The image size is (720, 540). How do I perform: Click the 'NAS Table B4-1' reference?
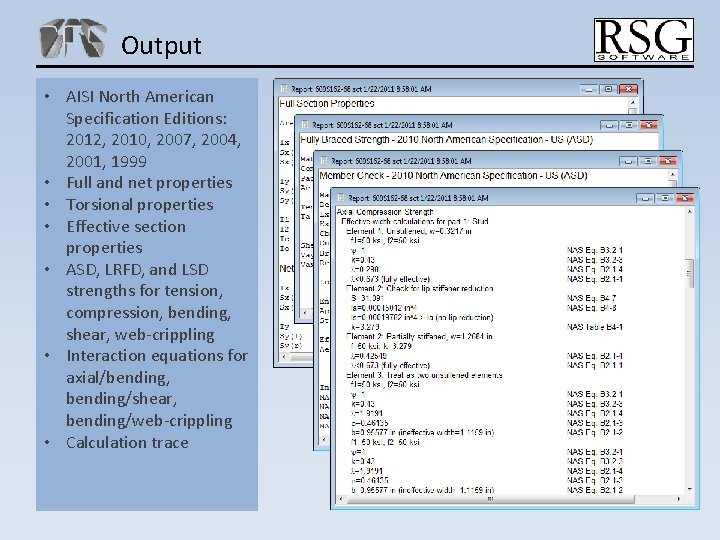coord(595,327)
